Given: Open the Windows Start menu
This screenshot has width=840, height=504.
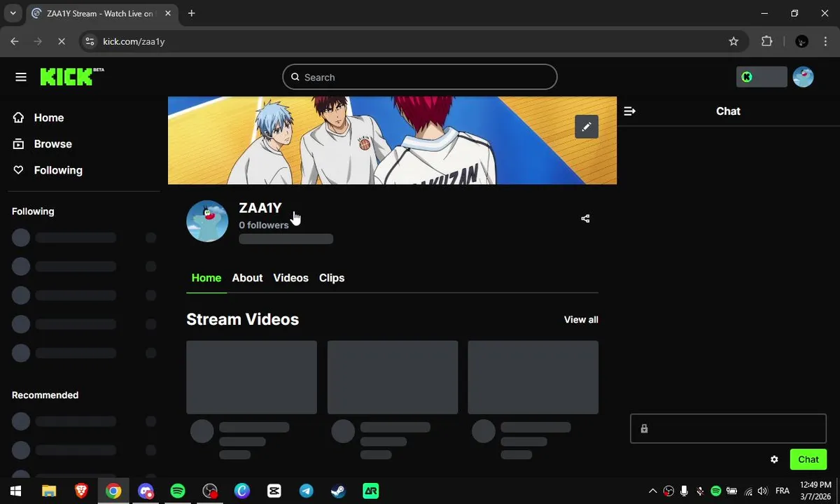Looking at the screenshot, I should (x=15, y=491).
